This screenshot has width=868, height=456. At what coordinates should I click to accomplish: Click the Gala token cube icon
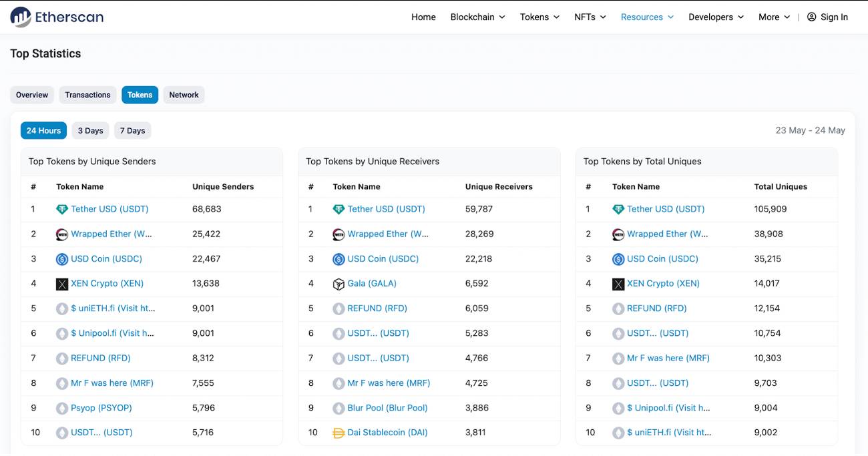pyautogui.click(x=339, y=284)
